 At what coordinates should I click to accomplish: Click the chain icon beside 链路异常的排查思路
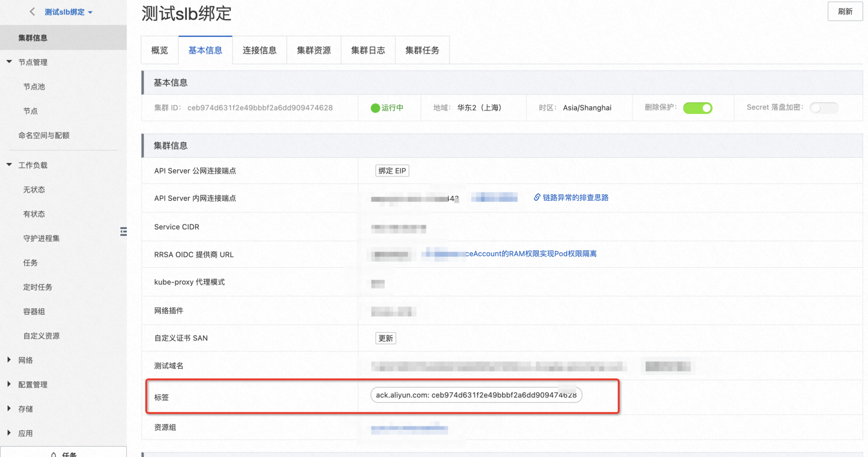[x=537, y=198]
